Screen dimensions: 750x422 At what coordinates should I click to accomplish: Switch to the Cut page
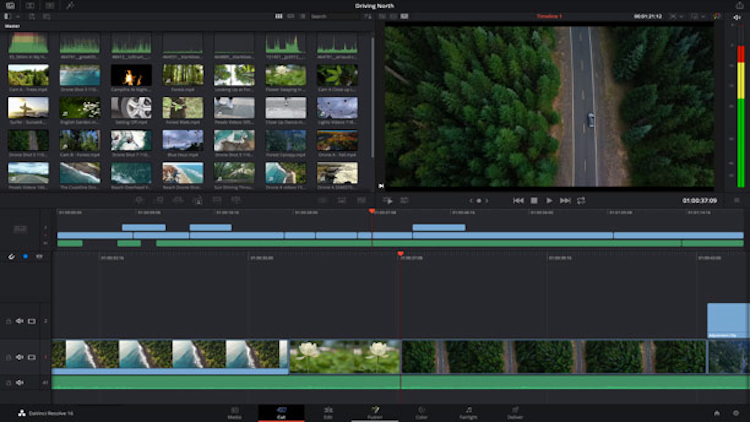point(281,413)
